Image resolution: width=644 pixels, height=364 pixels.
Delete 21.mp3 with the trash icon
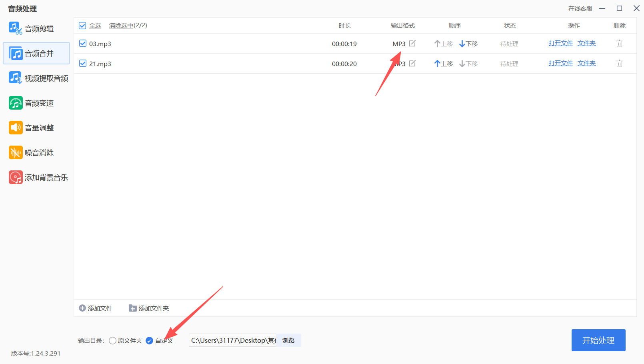[x=619, y=64]
